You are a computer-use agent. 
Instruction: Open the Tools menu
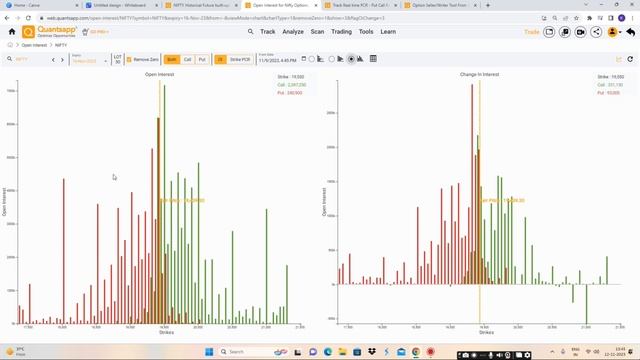366,32
